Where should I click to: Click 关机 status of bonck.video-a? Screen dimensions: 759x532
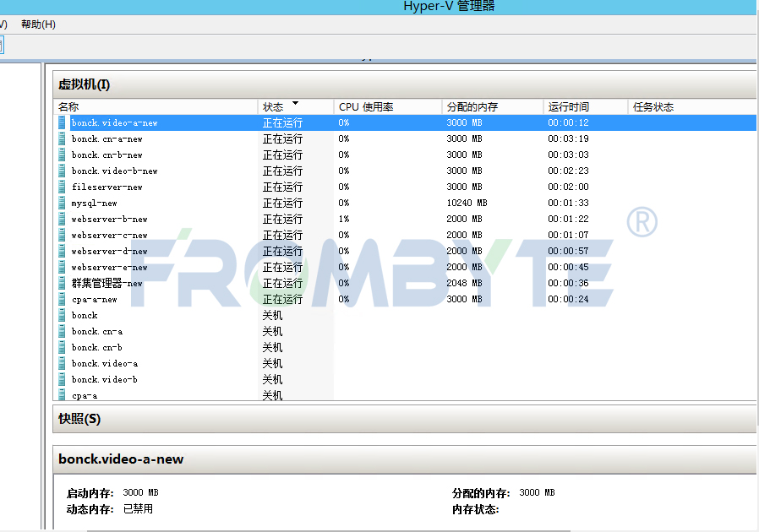pos(272,363)
